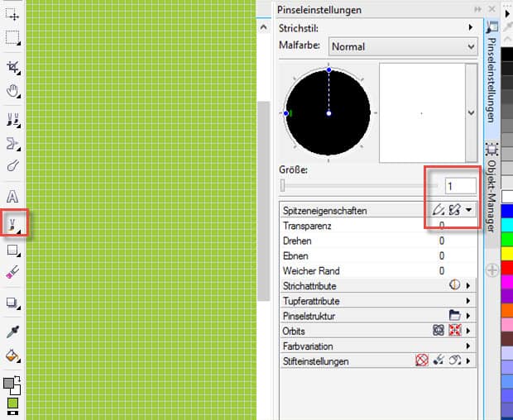The image size is (513, 420).
Task: Expand the Farbvariation section
Action: pyautogui.click(x=469, y=346)
